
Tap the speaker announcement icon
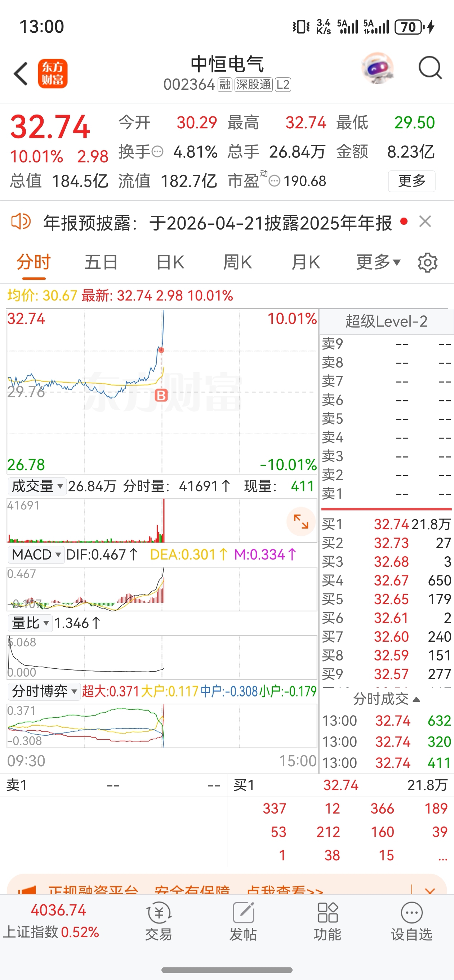21,222
